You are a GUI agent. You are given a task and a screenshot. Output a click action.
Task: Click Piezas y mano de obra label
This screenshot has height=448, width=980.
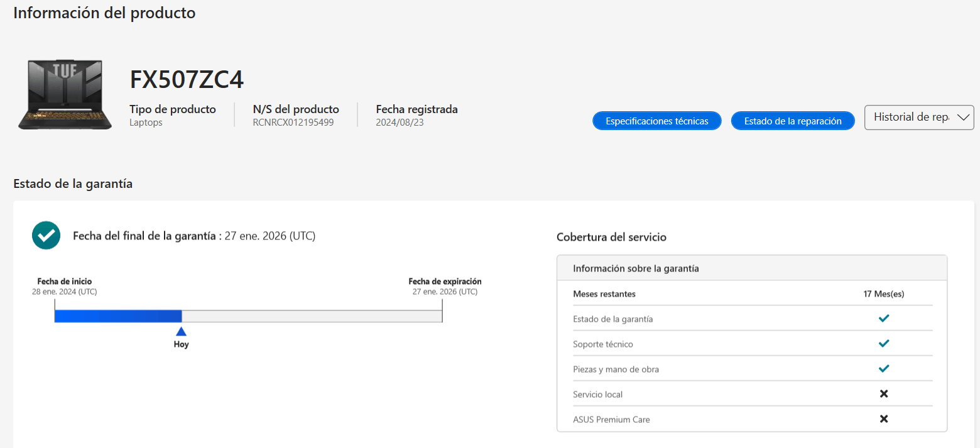click(x=616, y=369)
